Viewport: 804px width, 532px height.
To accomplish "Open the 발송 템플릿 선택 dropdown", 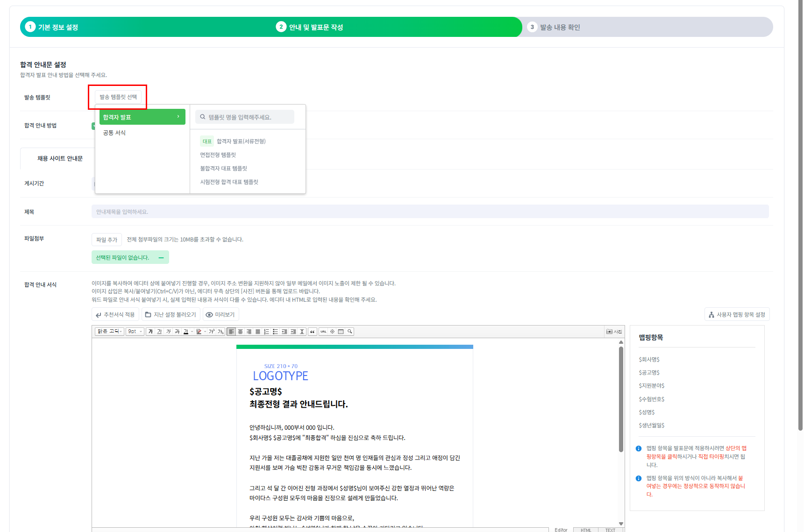I will click(118, 97).
